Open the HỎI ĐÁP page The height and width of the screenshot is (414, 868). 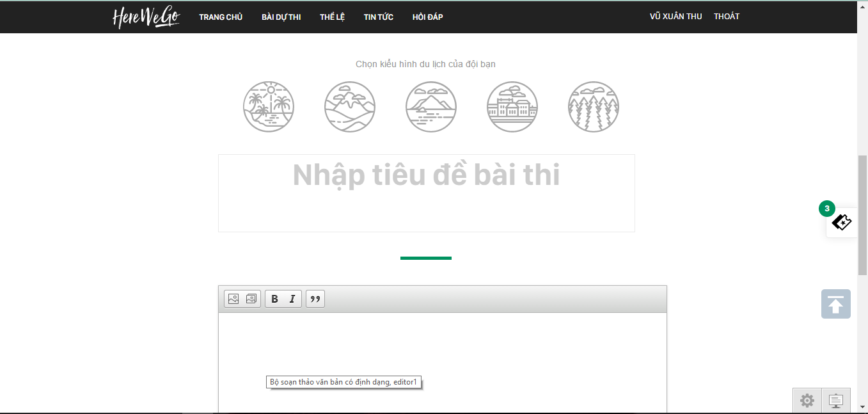point(428,17)
